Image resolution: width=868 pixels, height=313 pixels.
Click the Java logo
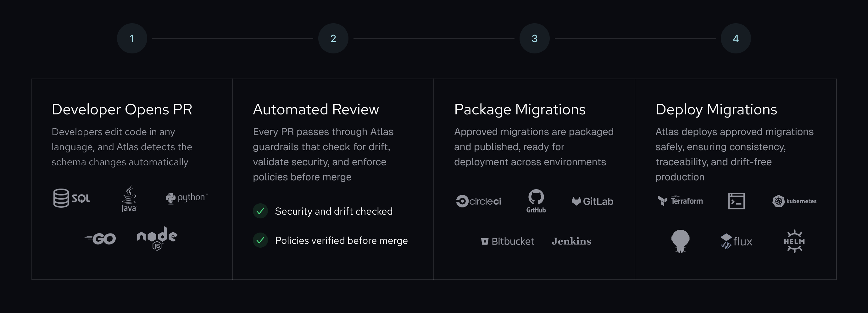(129, 198)
